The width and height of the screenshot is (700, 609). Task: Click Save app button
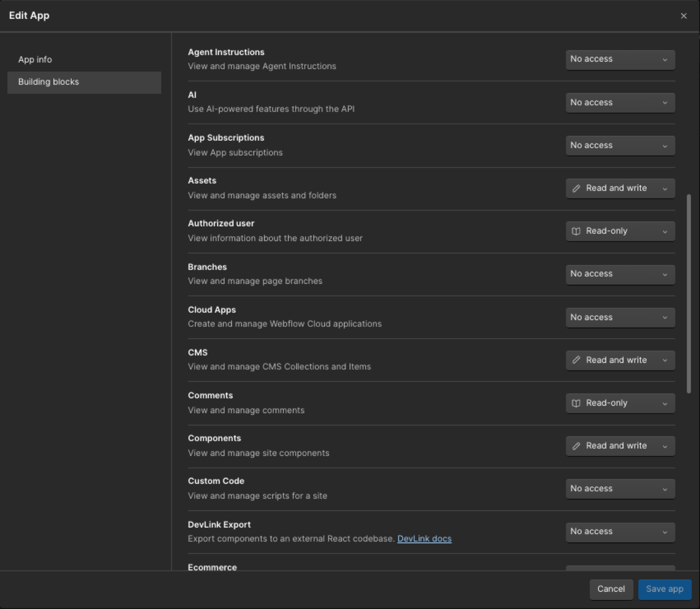pos(665,589)
